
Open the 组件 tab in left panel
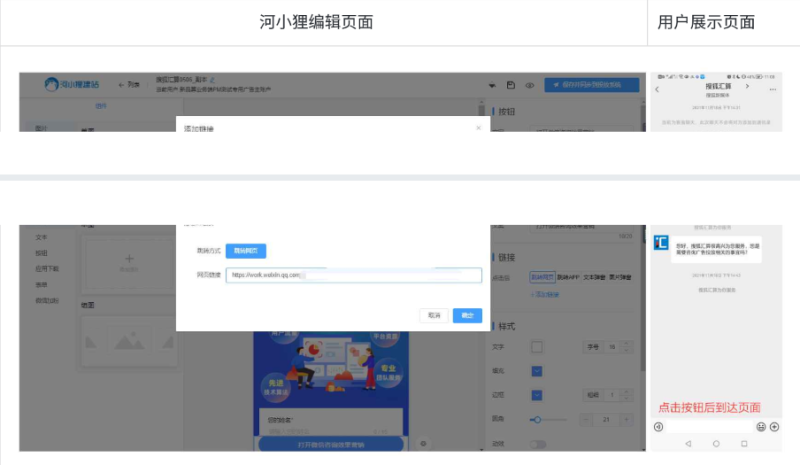(x=101, y=106)
